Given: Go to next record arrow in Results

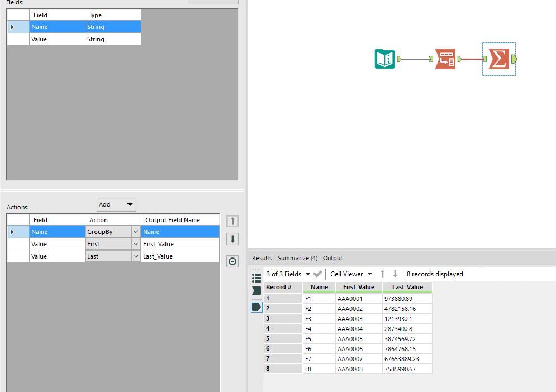Looking at the screenshot, I should 396,274.
